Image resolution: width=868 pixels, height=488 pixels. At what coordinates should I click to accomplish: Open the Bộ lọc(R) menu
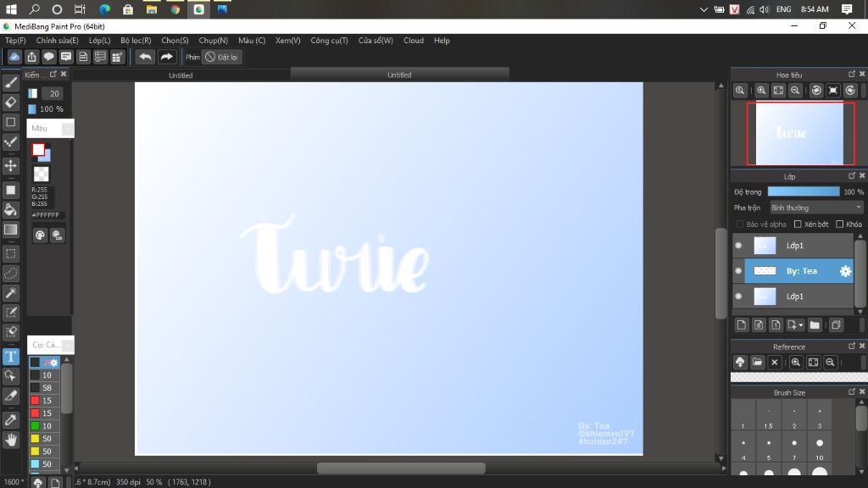point(136,41)
